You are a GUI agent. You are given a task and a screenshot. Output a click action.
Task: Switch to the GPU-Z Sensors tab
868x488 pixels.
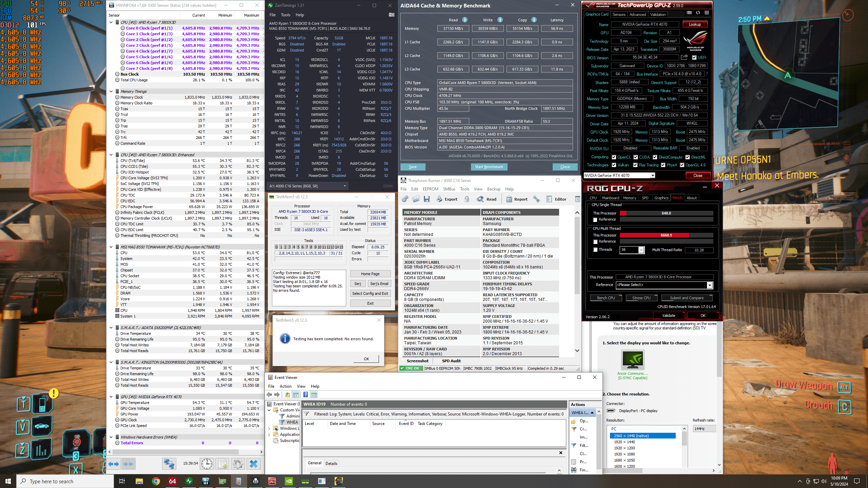coord(619,15)
